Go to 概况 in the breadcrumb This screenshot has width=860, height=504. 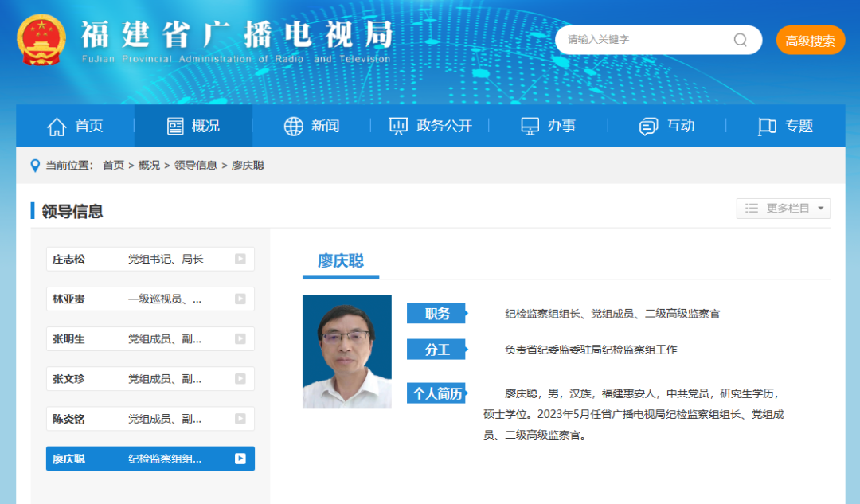149,166
